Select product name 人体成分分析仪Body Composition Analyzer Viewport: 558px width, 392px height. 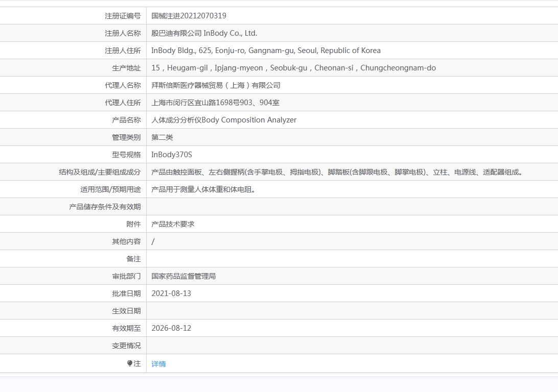point(224,120)
